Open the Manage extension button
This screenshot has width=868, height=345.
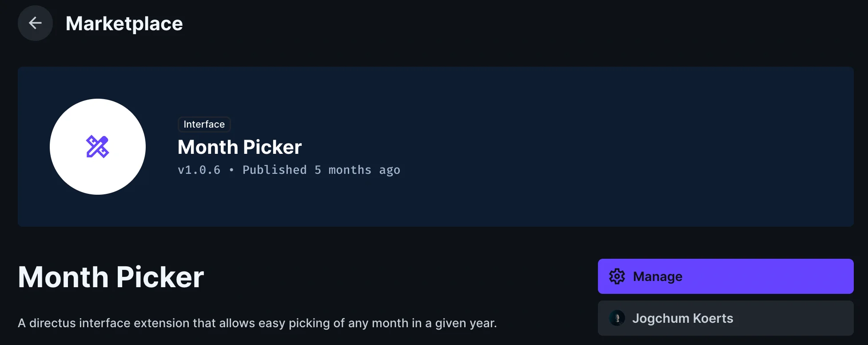pyautogui.click(x=755, y=277)
